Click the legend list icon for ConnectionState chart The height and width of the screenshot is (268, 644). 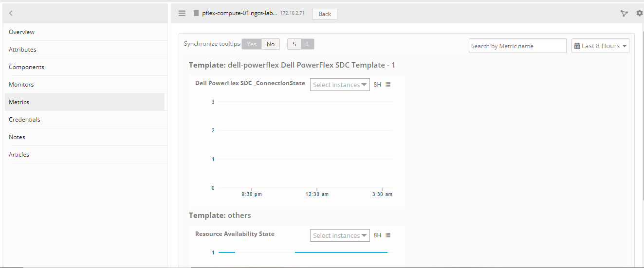tap(388, 85)
